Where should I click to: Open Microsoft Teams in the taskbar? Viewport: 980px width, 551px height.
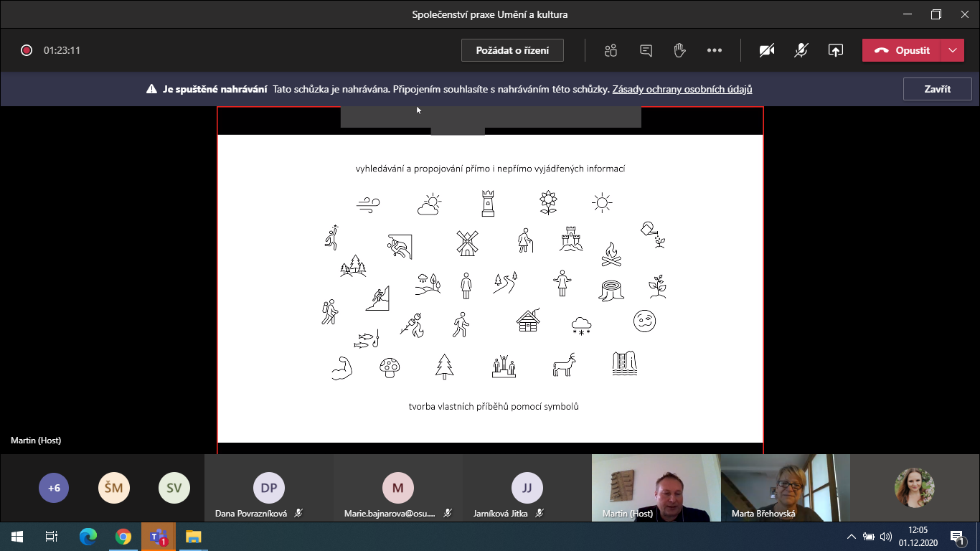(x=158, y=536)
